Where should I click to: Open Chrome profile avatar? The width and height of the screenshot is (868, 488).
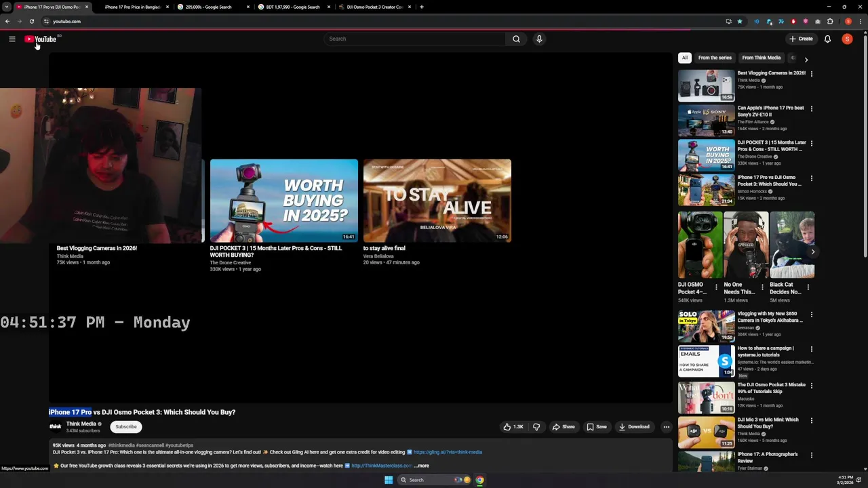tap(848, 21)
